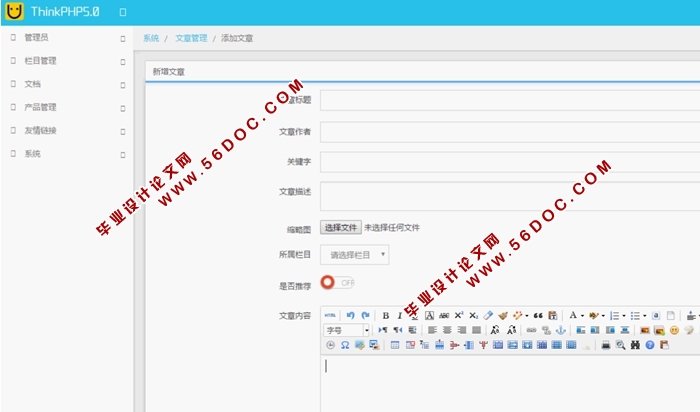The height and width of the screenshot is (412, 700).
Task: Open the unordered list dropdown
Action: (x=644, y=316)
